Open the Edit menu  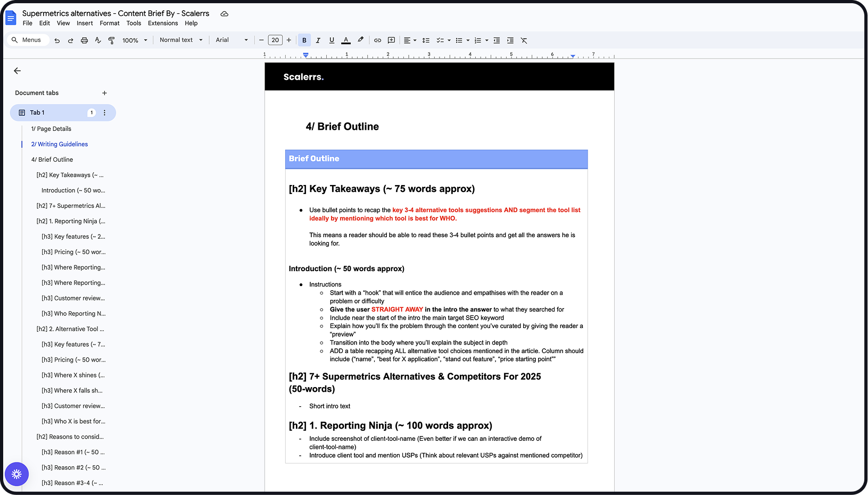click(45, 23)
